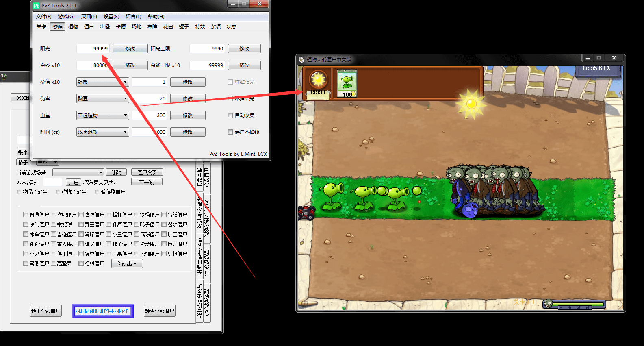Click the 价值 x10 number field
Viewport: 644px width, 346px height.
[x=150, y=82]
